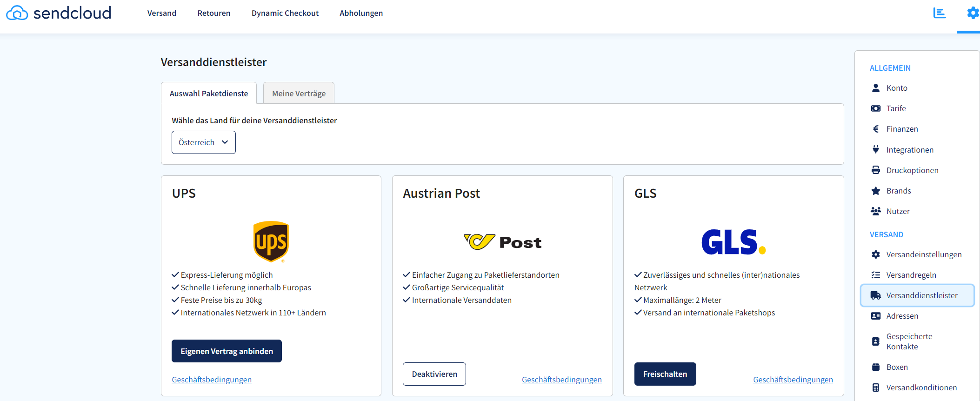
Task: Switch to Meine Verträge tab
Action: click(x=299, y=94)
